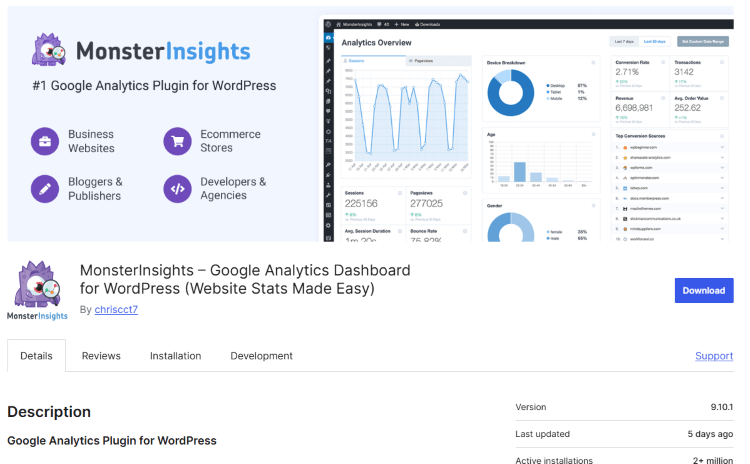
Task: Click the tallest bar in the Age chart
Action: (x=519, y=172)
